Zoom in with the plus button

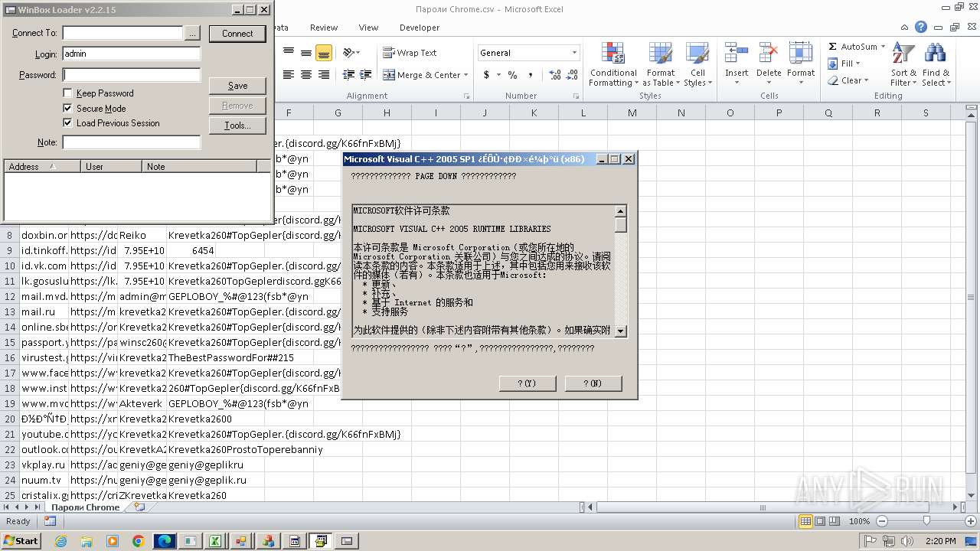pyautogui.click(x=971, y=521)
